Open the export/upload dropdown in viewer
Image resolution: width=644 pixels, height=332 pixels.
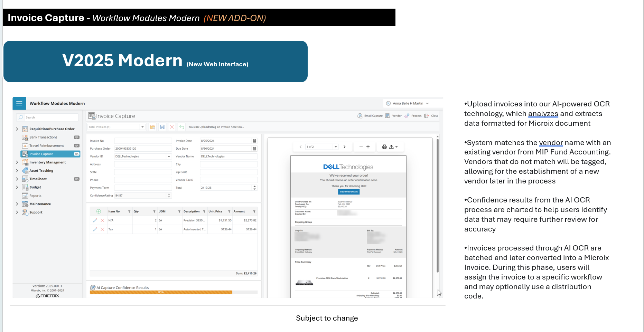tap(393, 147)
